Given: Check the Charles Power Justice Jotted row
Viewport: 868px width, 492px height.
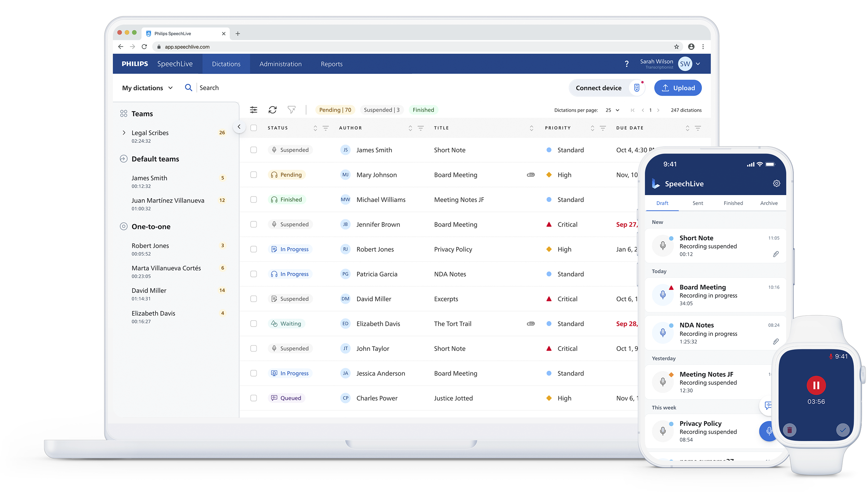Looking at the screenshot, I should (x=254, y=398).
